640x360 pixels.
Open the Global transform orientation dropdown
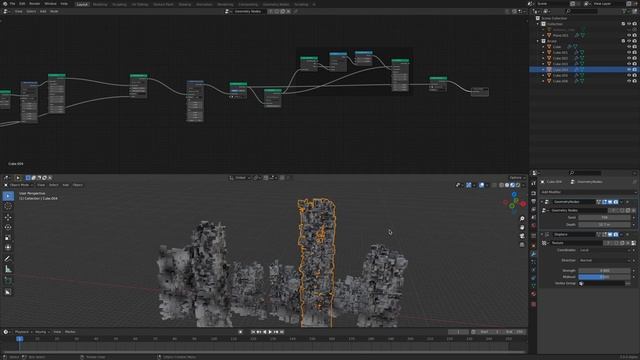(x=240, y=178)
